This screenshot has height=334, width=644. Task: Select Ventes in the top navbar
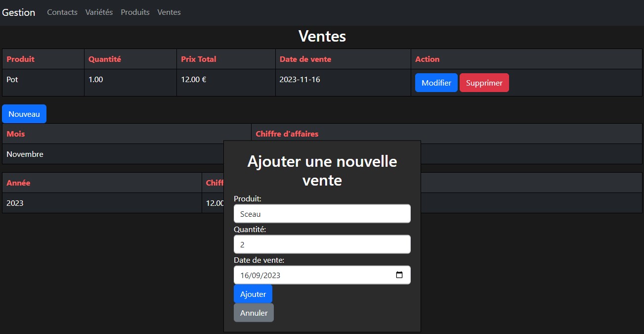coord(169,12)
